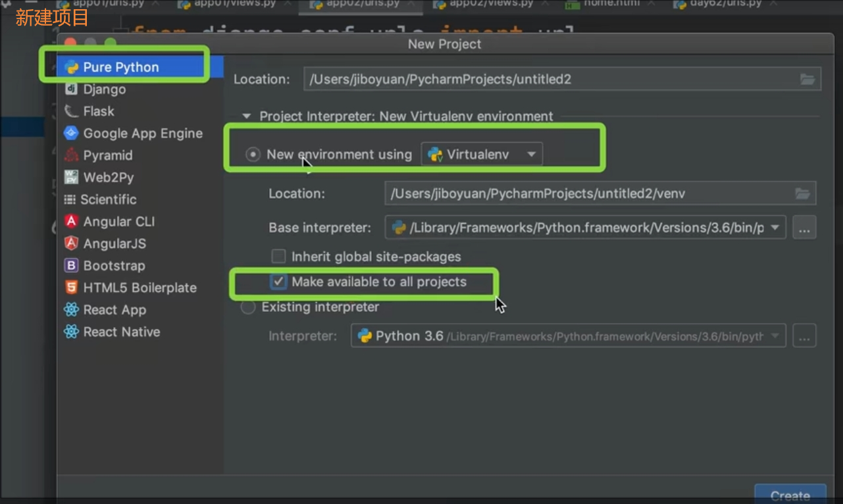Select Existing interpreter radio button
The width and height of the screenshot is (843, 504).
[248, 307]
